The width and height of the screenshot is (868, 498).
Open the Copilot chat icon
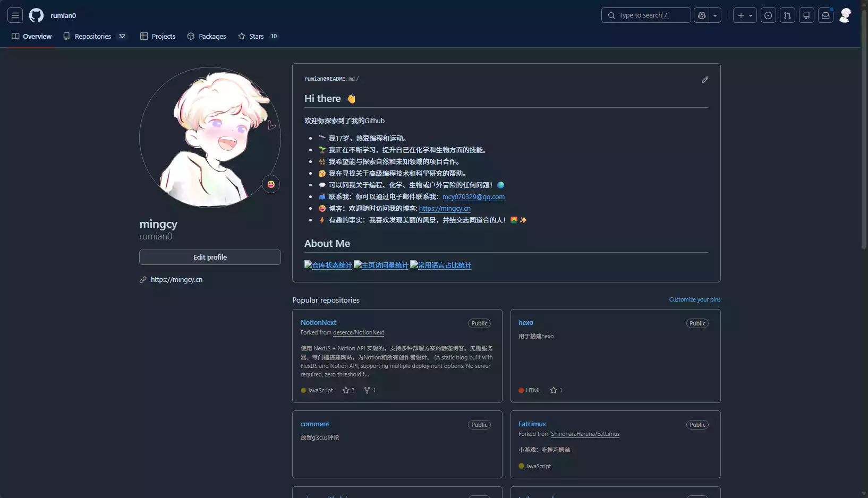click(x=702, y=15)
